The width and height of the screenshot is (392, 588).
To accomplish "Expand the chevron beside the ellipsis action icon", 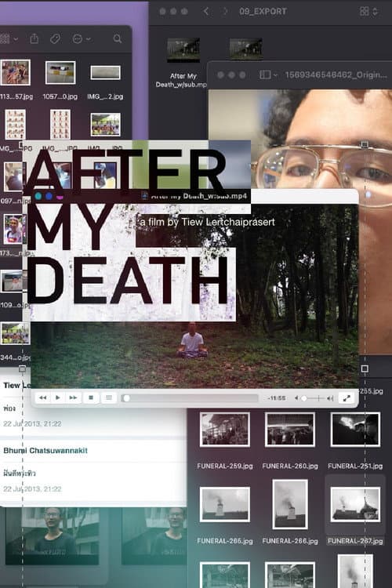I will (x=88, y=39).
